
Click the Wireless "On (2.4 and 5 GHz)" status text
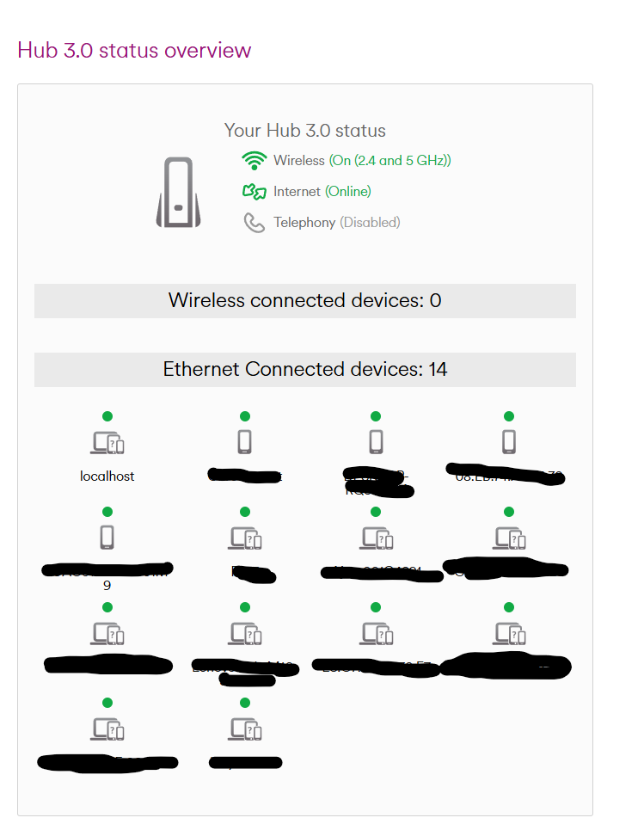click(389, 161)
